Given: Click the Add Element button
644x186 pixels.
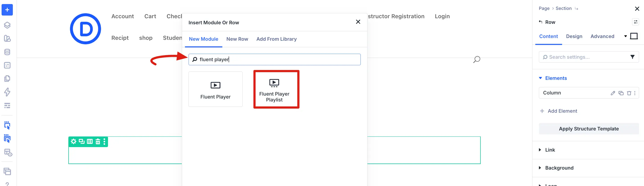Looking at the screenshot, I should (558, 111).
